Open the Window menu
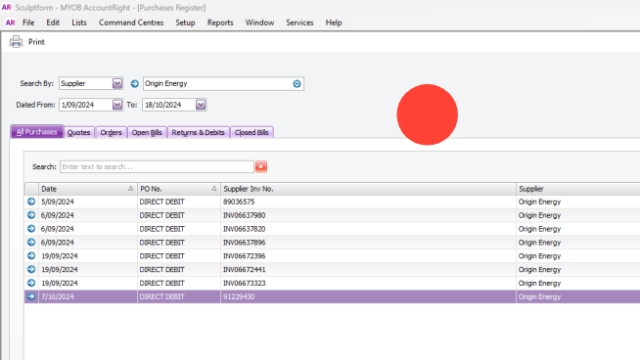The width and height of the screenshot is (640, 360). pos(260,22)
